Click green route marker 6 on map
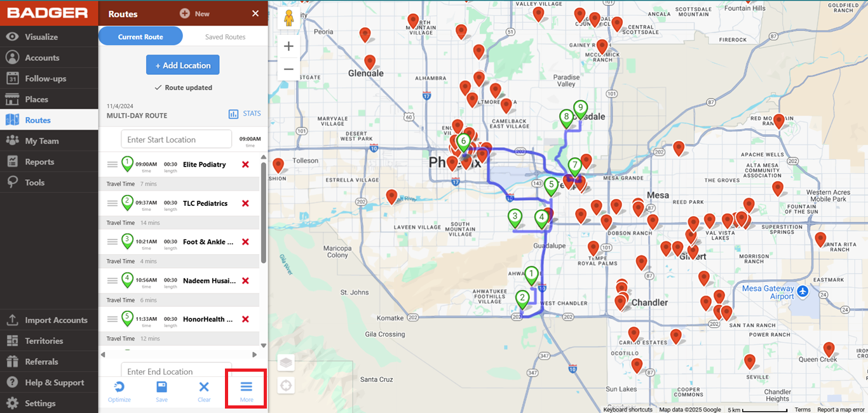The image size is (868, 413). click(463, 141)
